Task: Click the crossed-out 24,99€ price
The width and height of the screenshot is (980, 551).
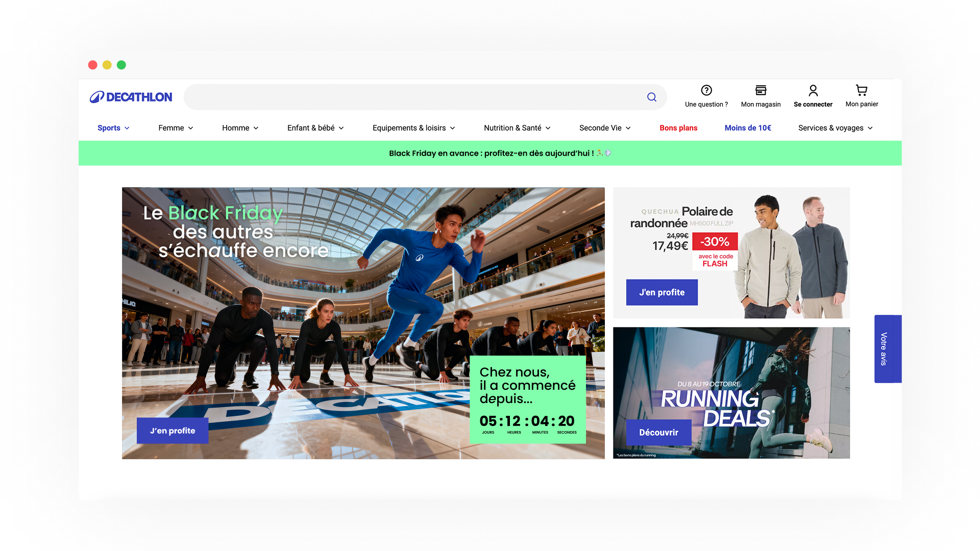Action: (677, 236)
